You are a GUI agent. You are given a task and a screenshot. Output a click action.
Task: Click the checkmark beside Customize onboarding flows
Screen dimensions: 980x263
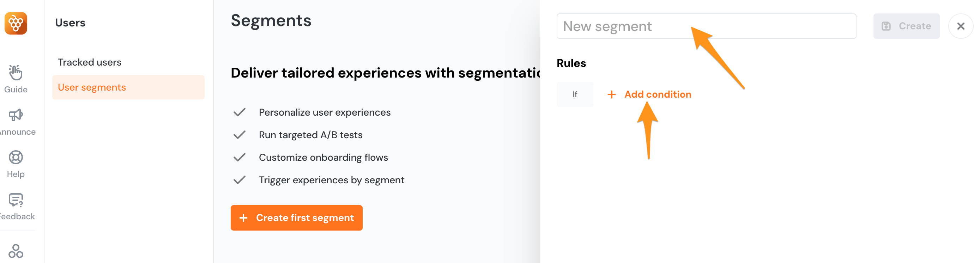click(x=239, y=157)
